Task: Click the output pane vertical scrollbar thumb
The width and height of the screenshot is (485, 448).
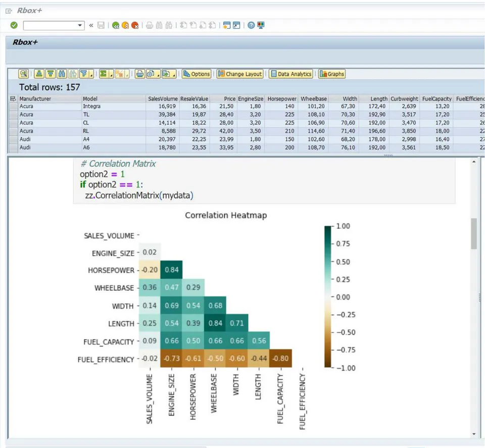Action: [x=474, y=233]
